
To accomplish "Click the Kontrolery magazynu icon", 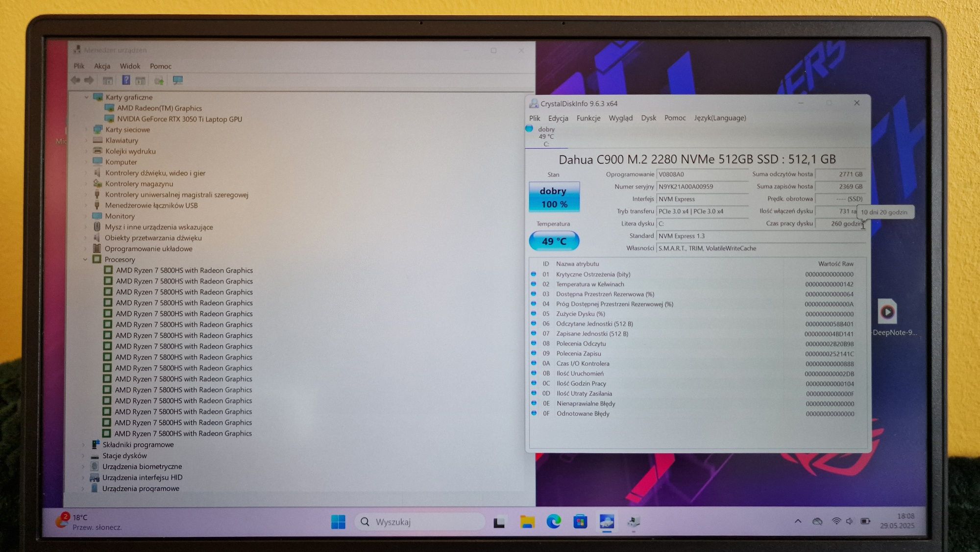I will tap(98, 183).
